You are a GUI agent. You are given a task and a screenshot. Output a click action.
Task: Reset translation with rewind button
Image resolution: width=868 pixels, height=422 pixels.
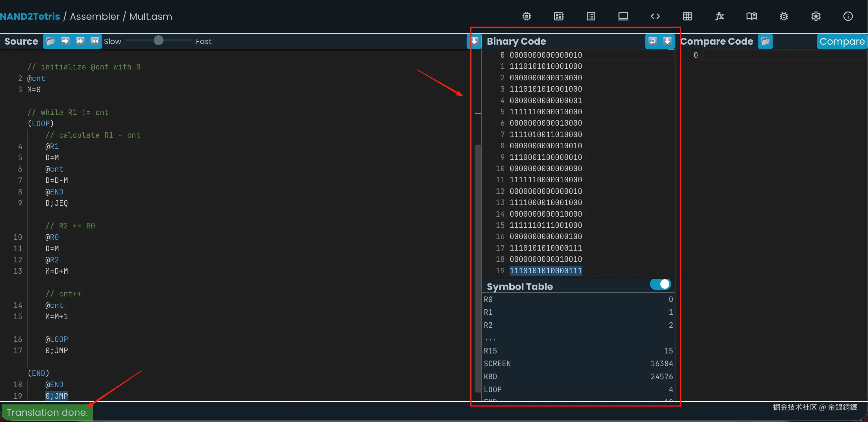click(x=95, y=41)
